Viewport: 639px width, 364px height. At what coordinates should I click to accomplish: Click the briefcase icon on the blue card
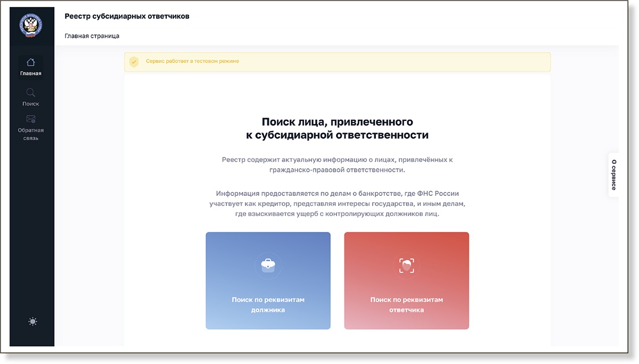[268, 265]
